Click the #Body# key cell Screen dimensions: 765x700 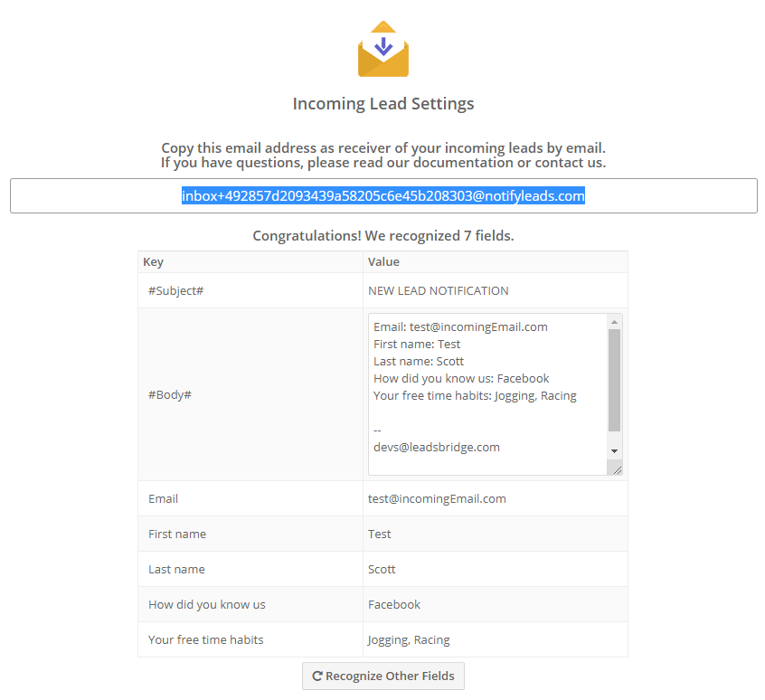(250, 394)
